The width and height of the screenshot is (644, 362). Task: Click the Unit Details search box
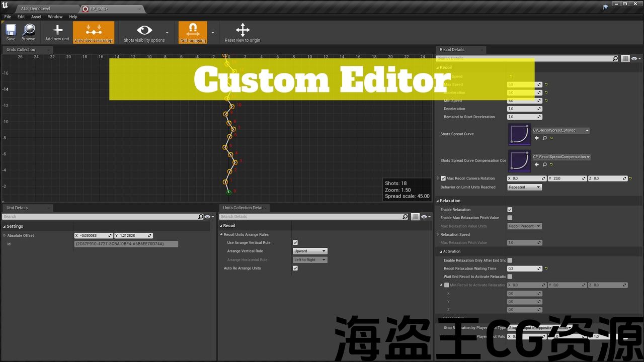pos(100,217)
